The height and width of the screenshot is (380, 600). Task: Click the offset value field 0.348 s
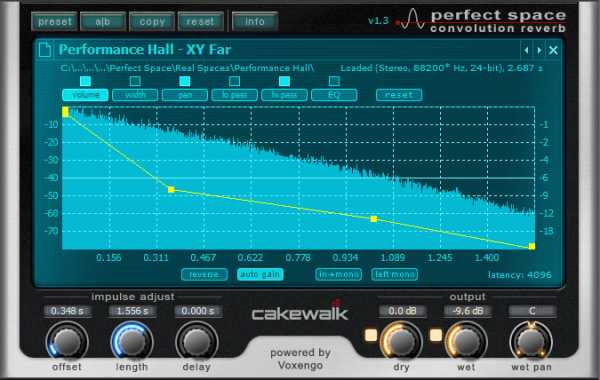point(67,311)
